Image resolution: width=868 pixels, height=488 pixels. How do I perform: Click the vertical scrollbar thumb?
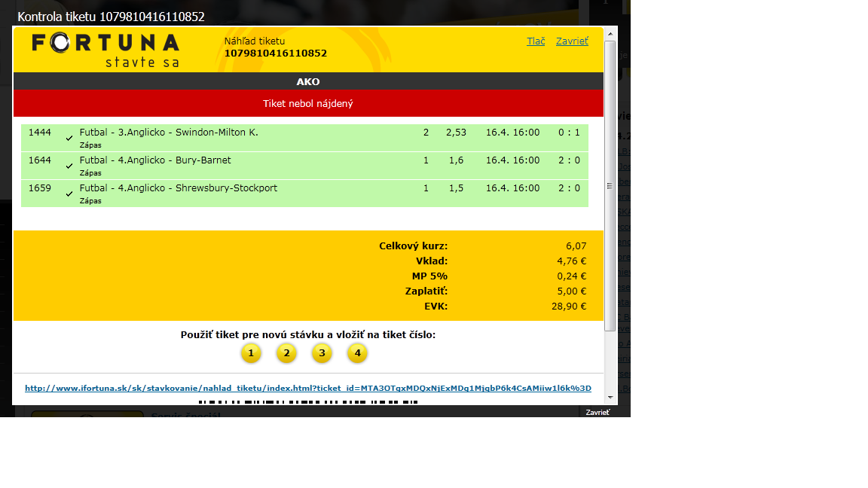pyautogui.click(x=610, y=186)
